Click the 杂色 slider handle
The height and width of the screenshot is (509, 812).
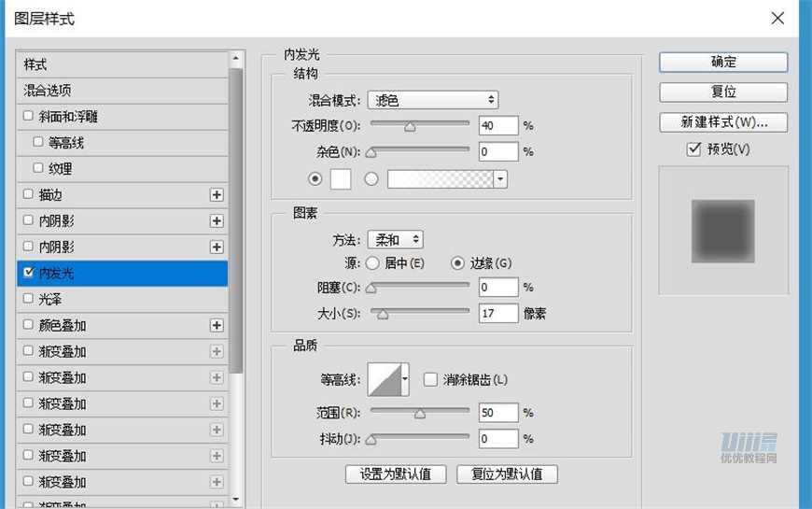[x=371, y=153]
